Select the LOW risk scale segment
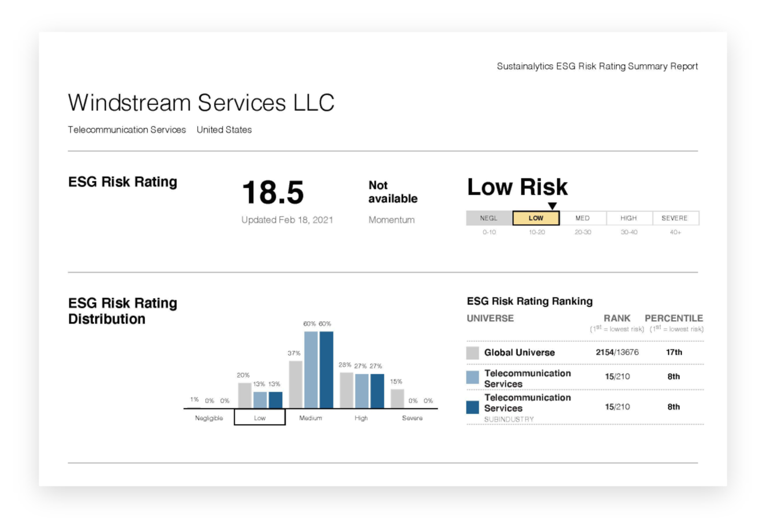Viewport: 766px width, 532px height. [x=536, y=218]
